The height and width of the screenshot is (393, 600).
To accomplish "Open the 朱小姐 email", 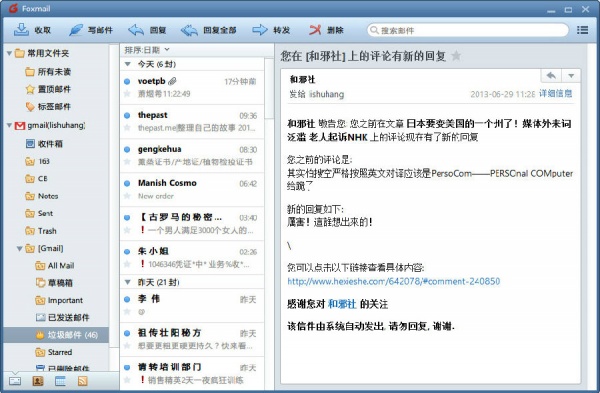I will click(x=192, y=258).
